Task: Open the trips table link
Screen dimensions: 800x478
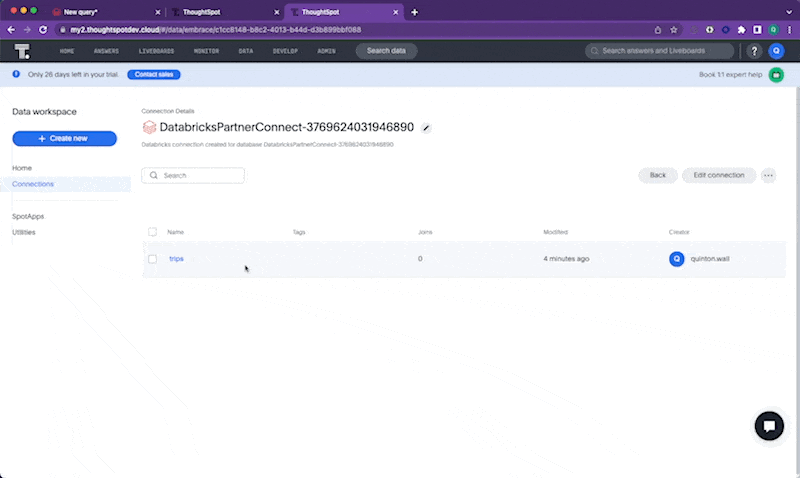Action: [176, 259]
